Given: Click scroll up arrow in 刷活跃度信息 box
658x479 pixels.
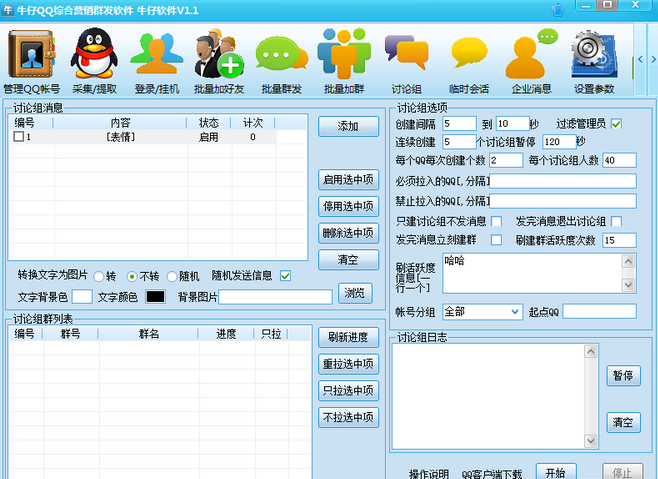Looking at the screenshot, I should click(628, 262).
